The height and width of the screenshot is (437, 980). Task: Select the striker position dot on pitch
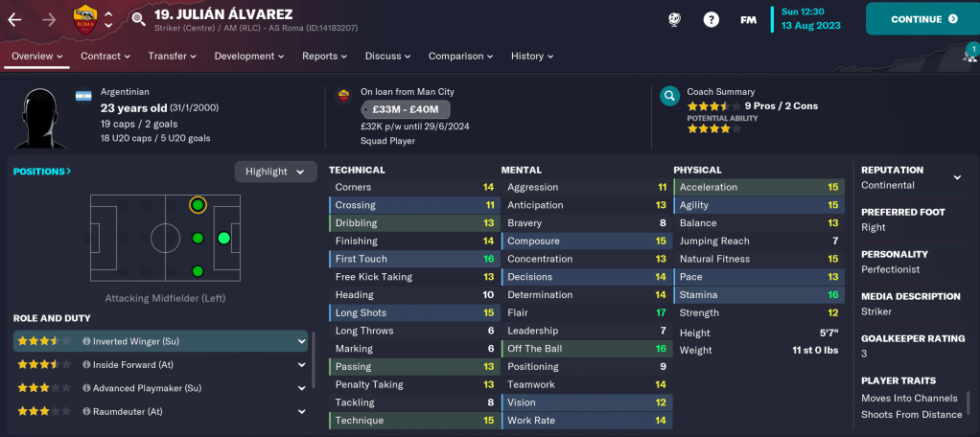click(224, 238)
